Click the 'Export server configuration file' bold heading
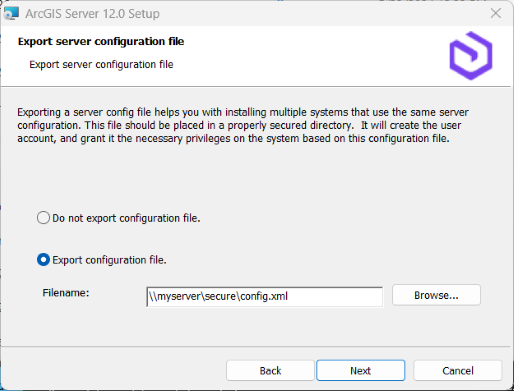Viewport: 514px width, 391px height. (x=101, y=41)
